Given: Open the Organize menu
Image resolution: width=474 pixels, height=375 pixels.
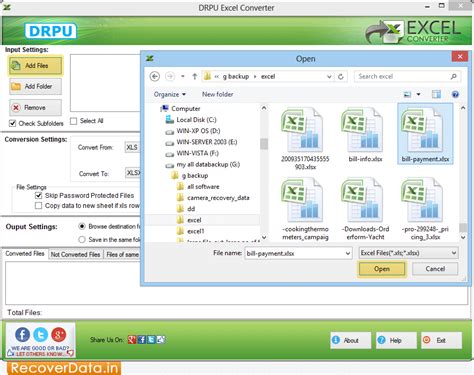Looking at the screenshot, I should point(170,94).
